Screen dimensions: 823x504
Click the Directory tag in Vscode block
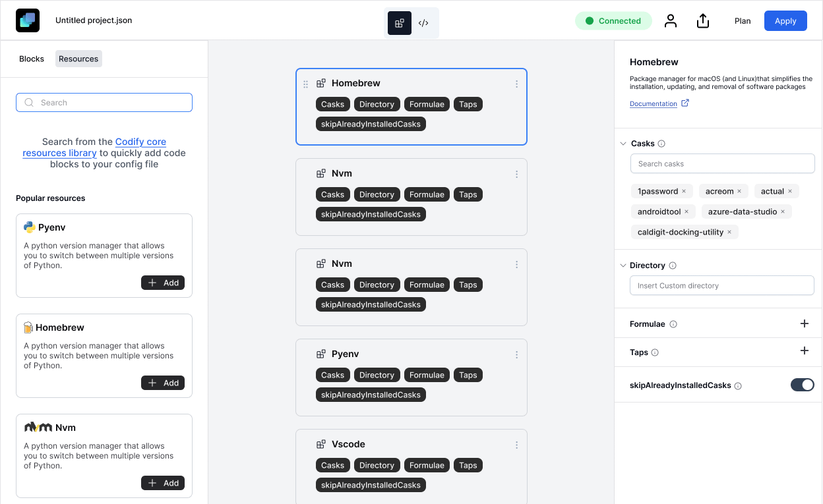(x=377, y=465)
